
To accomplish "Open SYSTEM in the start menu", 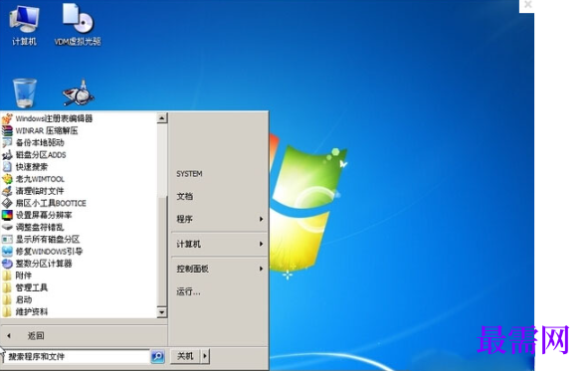I will [x=189, y=174].
